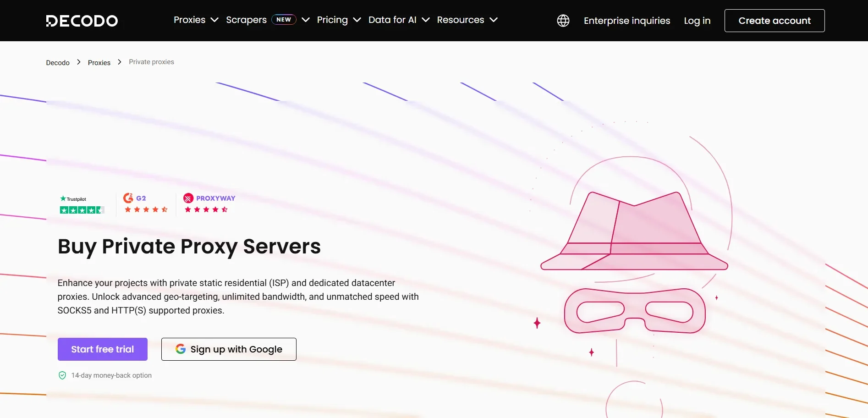Click the green shield money-back icon

point(62,375)
